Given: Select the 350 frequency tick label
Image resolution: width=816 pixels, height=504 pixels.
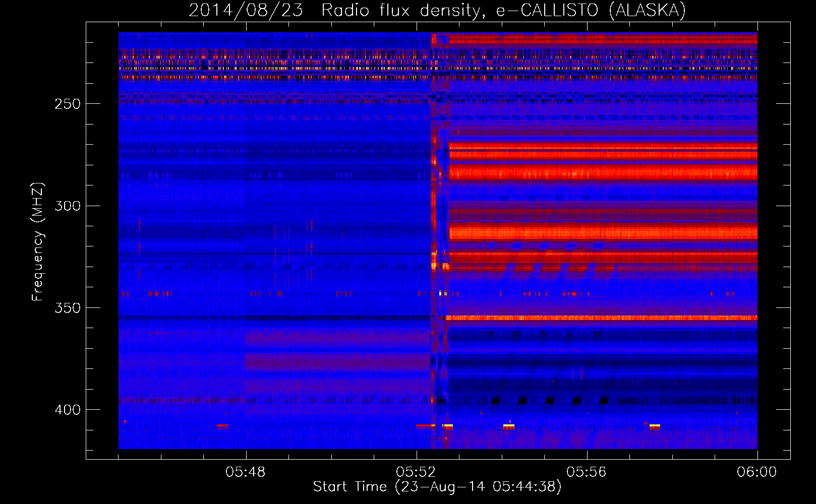Looking at the screenshot, I should 68,308.
